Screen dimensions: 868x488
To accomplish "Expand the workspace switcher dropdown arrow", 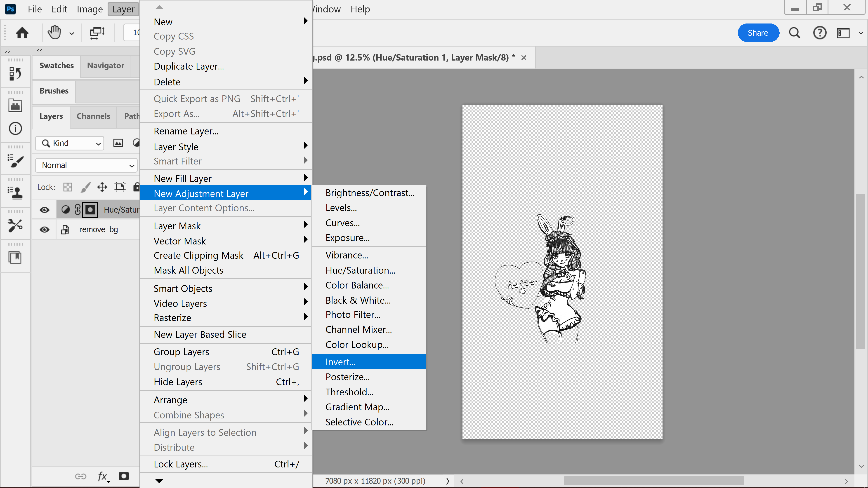I will coord(861,33).
